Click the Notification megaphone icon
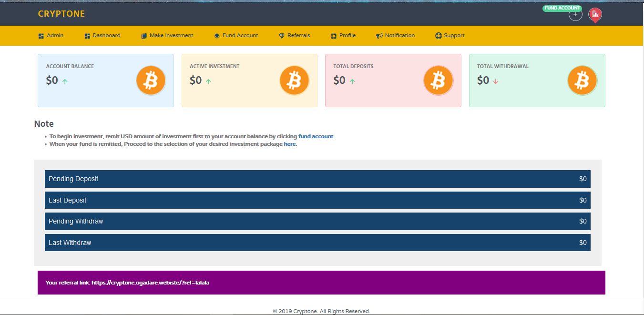This screenshot has width=644, height=315. (379, 36)
